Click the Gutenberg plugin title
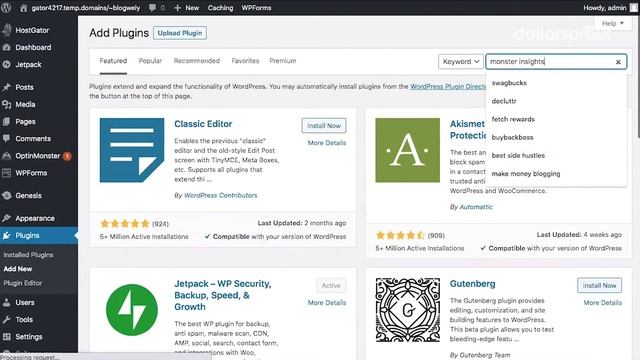The image size is (640, 360). (x=472, y=284)
